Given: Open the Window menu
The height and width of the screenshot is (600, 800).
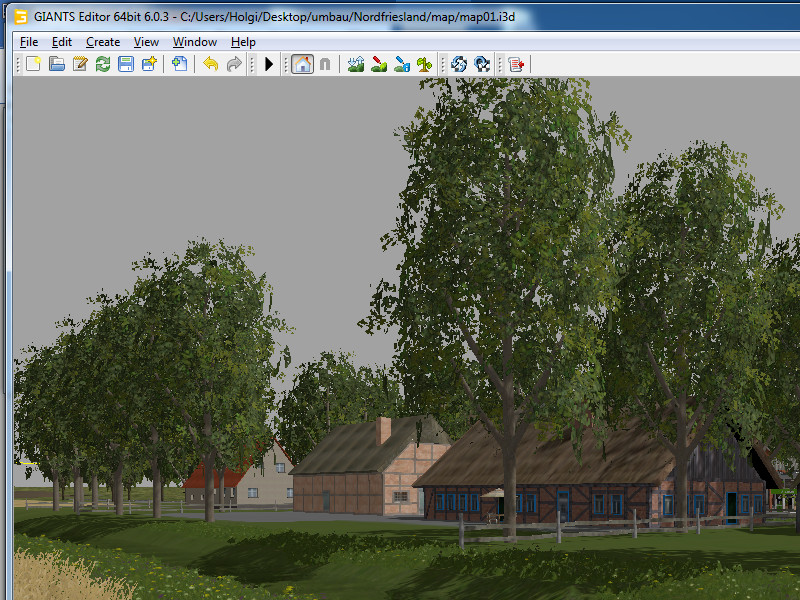Looking at the screenshot, I should click(194, 42).
